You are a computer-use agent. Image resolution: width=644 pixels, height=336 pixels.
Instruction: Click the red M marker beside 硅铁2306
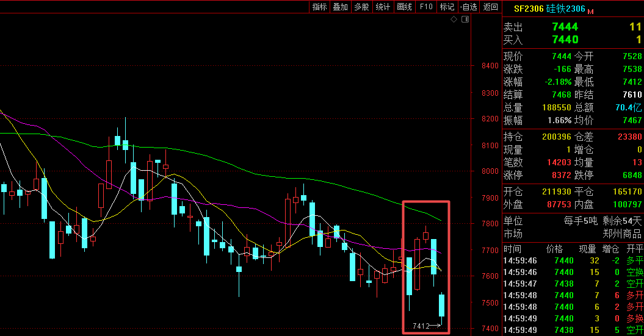591,11
